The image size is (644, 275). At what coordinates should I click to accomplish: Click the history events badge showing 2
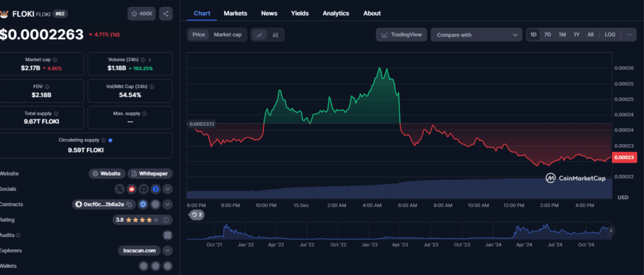click(197, 215)
